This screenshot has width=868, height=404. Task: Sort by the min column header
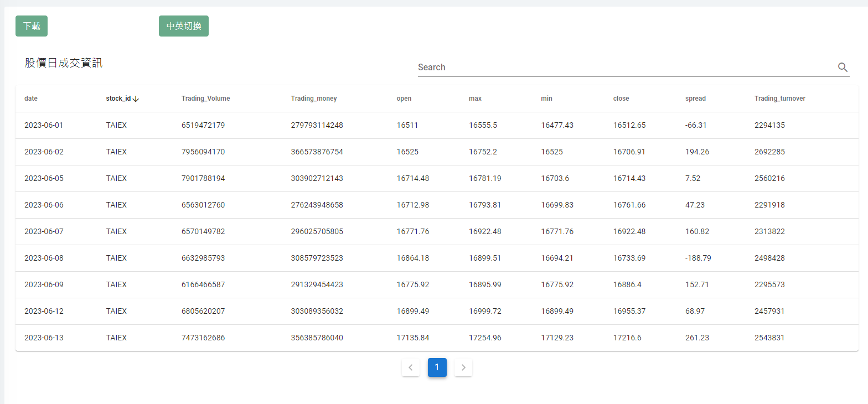(x=546, y=99)
